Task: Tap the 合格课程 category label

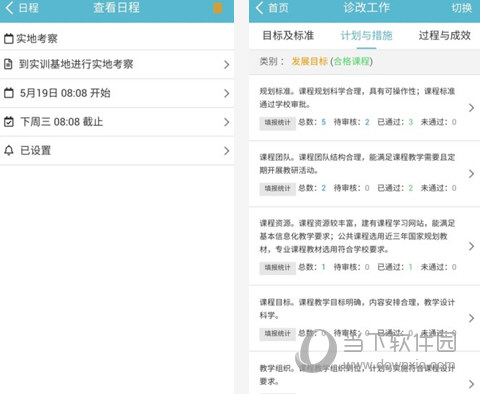Action: [x=352, y=61]
